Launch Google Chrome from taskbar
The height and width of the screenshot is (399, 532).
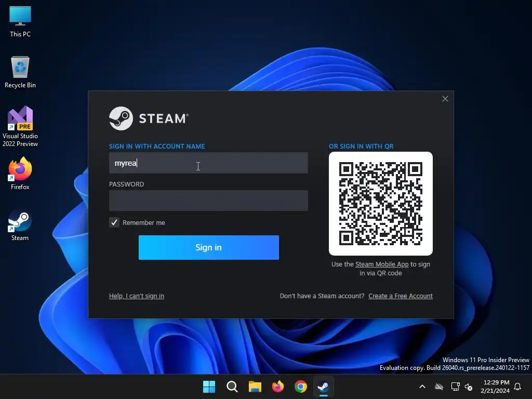(301, 387)
